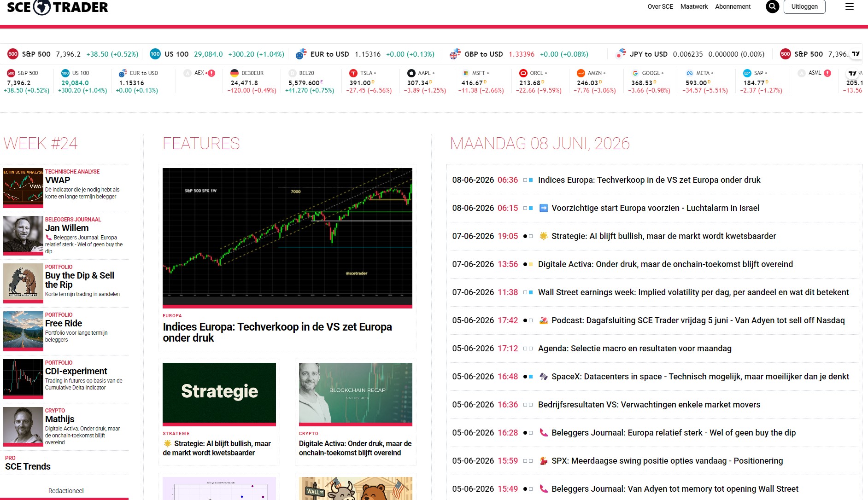Click the META logo icon
The image size is (868, 500).
tap(690, 73)
